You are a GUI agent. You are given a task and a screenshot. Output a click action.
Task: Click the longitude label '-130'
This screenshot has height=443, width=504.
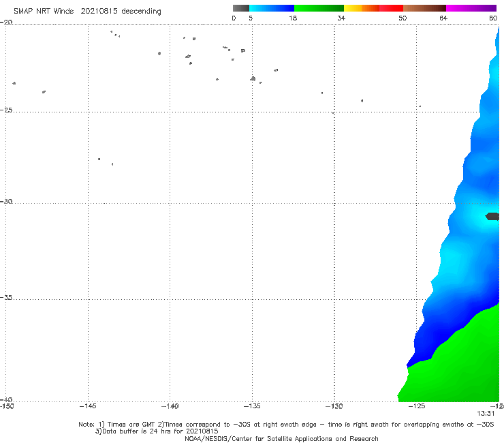[334, 406]
